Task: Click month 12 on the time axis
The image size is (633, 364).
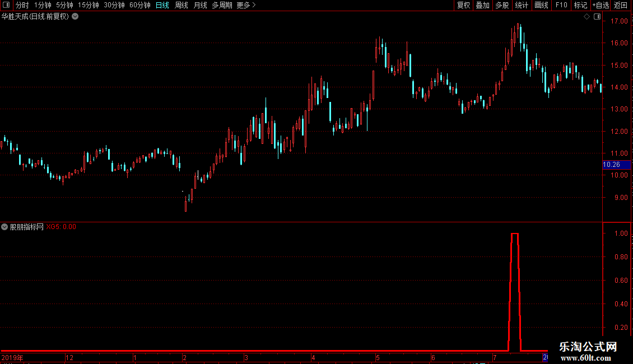Action: click(69, 357)
